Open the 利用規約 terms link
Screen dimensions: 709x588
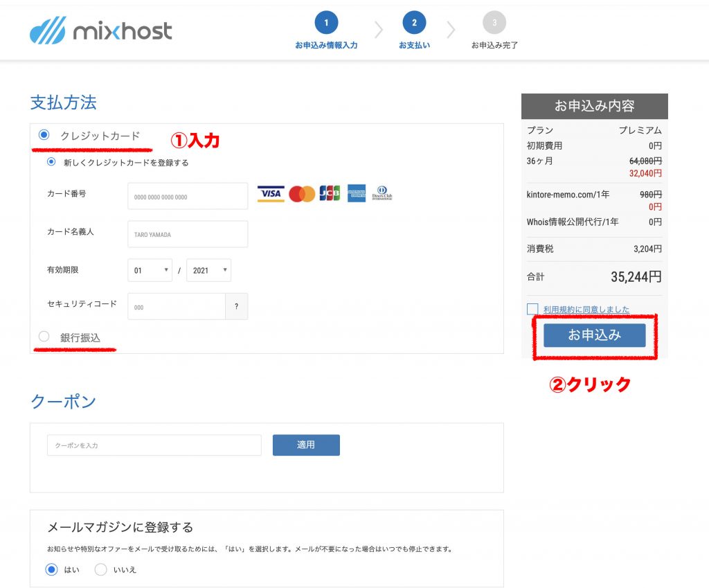(586, 310)
